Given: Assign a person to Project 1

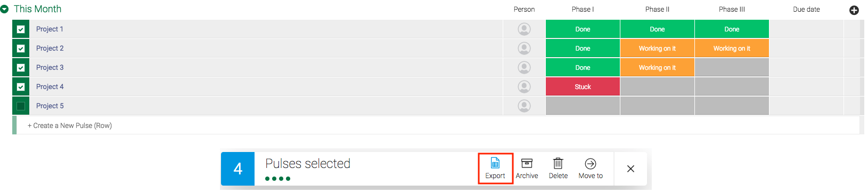Looking at the screenshot, I should [524, 29].
